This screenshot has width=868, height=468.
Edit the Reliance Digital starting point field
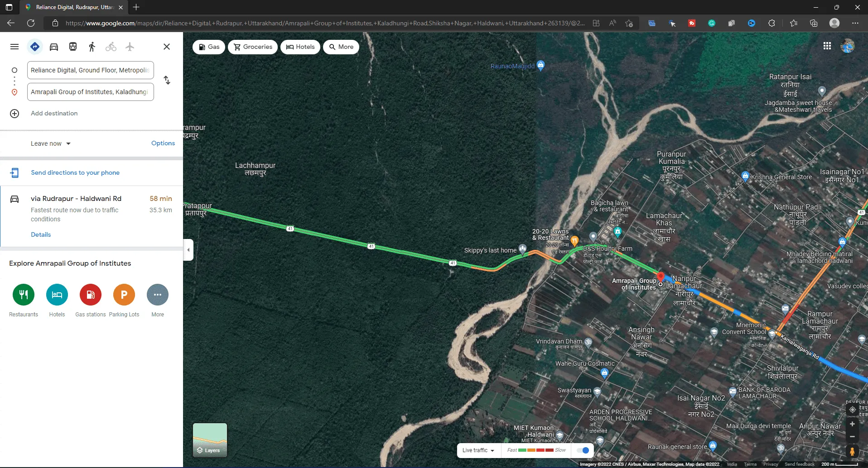pyautogui.click(x=91, y=70)
